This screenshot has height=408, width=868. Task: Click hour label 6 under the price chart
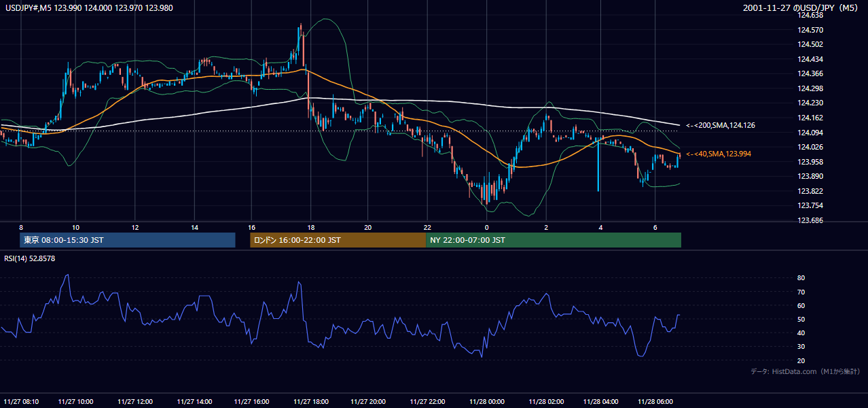[655, 227]
